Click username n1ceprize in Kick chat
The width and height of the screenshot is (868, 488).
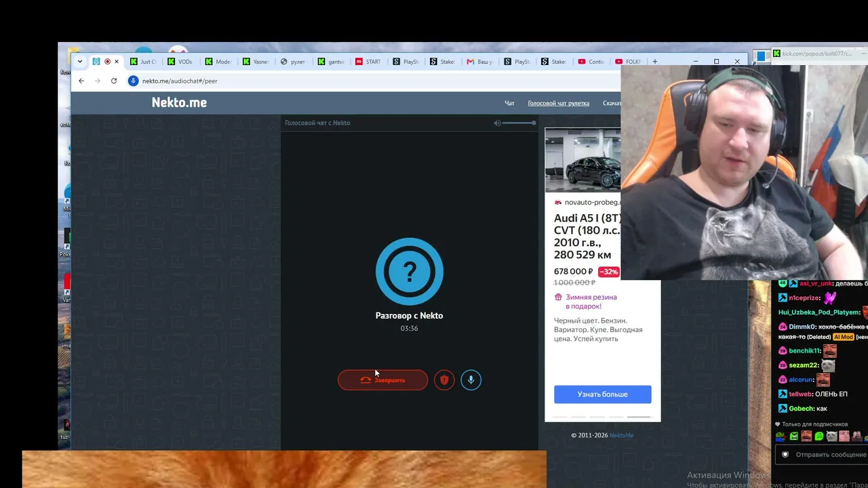pos(804,298)
